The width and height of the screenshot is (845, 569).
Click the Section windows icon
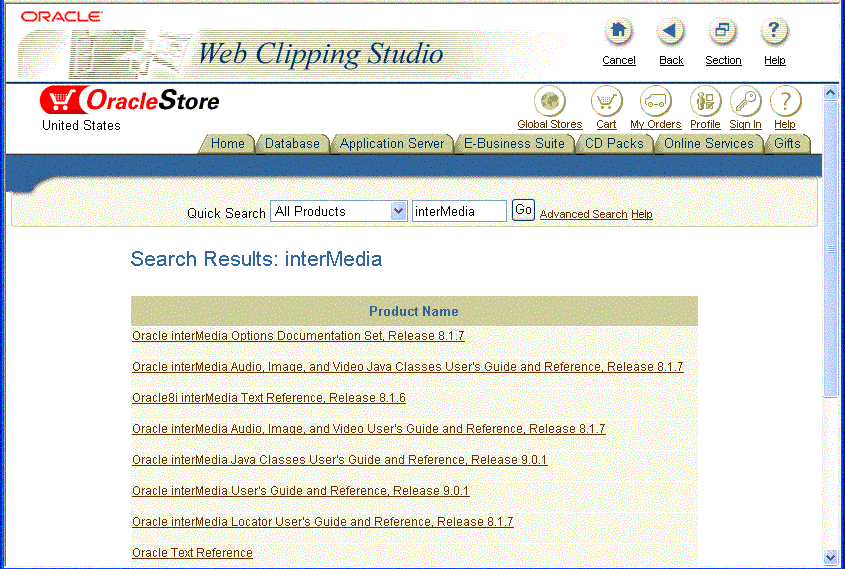(x=722, y=31)
